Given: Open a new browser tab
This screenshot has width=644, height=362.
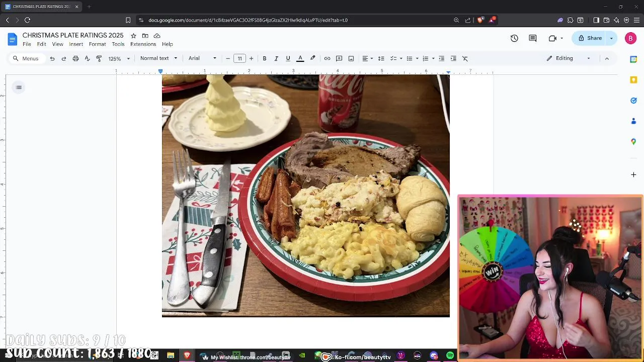Looking at the screenshot, I should click(x=89, y=7).
